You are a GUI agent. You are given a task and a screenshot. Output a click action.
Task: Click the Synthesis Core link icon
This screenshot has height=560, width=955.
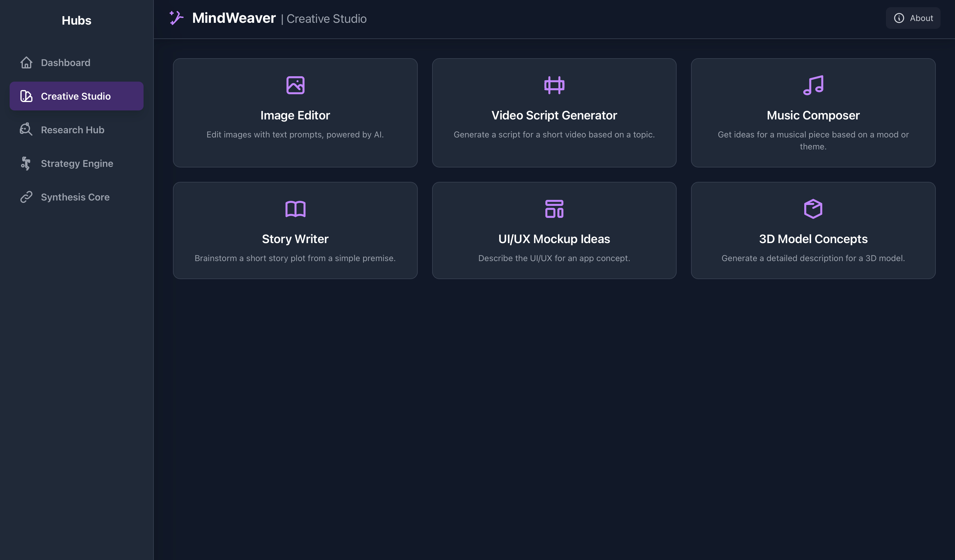point(26,197)
